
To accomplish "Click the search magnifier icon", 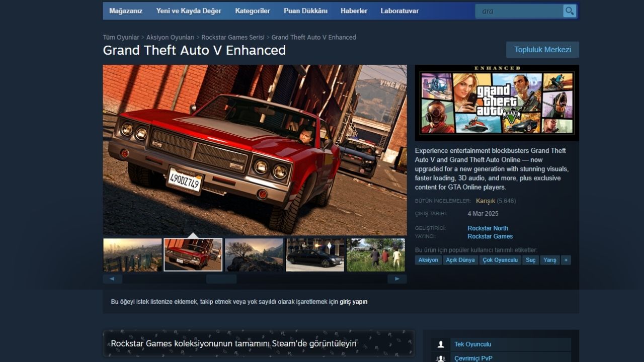I will point(570,11).
